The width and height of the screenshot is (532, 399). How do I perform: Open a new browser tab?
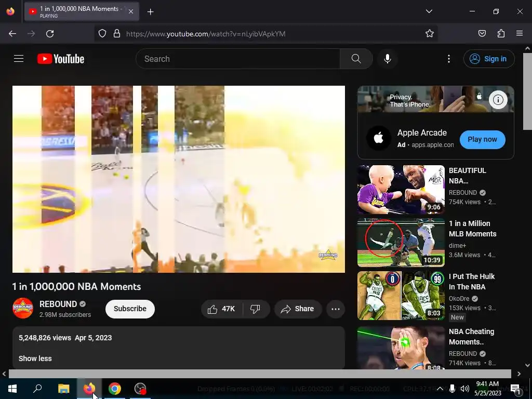(x=150, y=12)
